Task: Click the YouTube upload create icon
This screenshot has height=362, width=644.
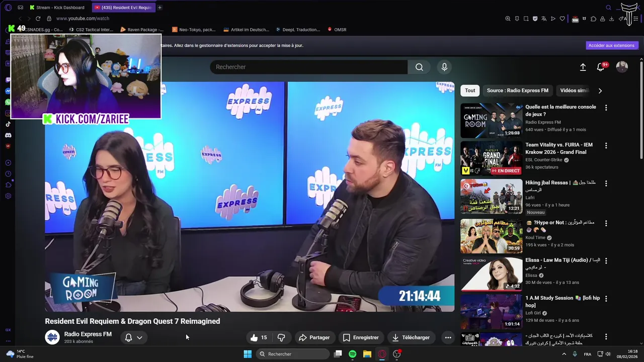Action: (x=583, y=67)
